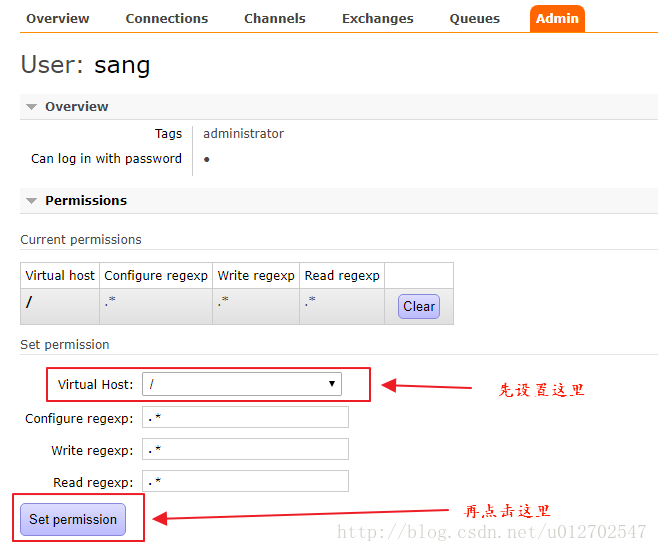Open the Queues tab
Image resolution: width=658 pixels, height=552 pixels.
tap(474, 18)
